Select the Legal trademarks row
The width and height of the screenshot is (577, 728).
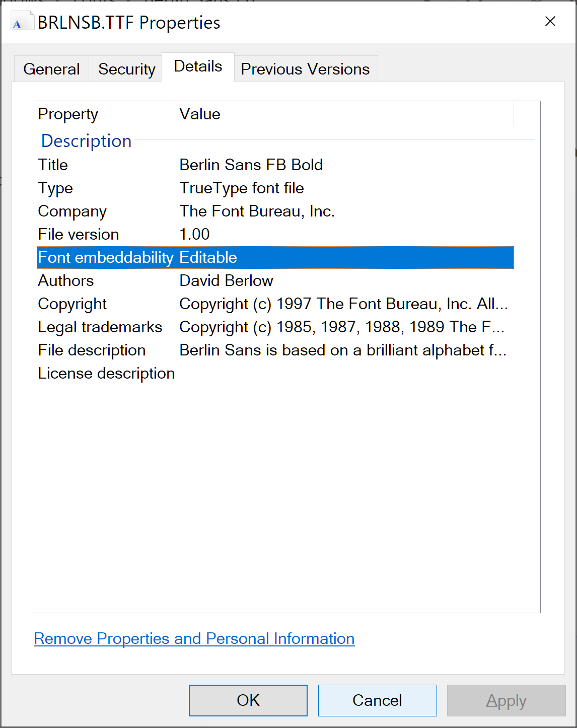tap(201, 327)
